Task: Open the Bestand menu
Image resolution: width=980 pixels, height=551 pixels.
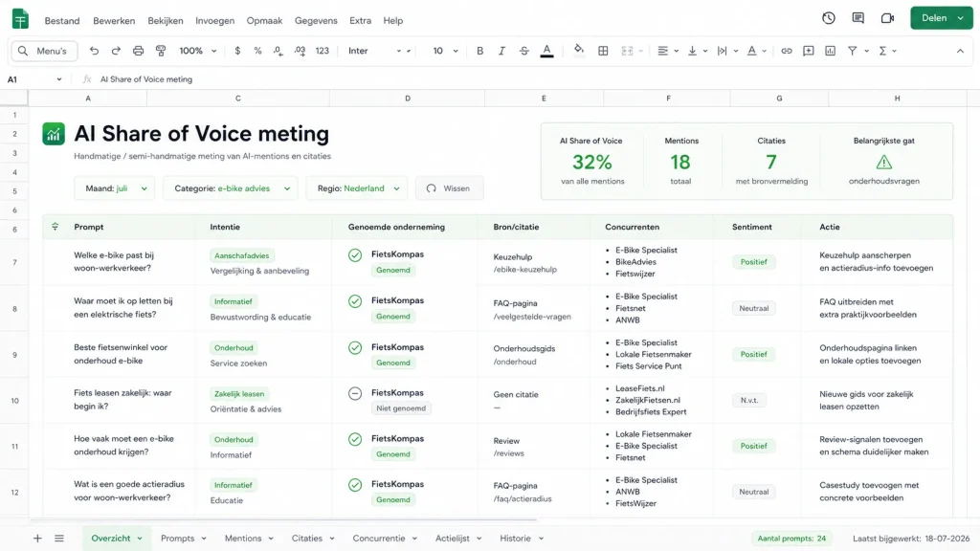Action: pyautogui.click(x=62, y=21)
